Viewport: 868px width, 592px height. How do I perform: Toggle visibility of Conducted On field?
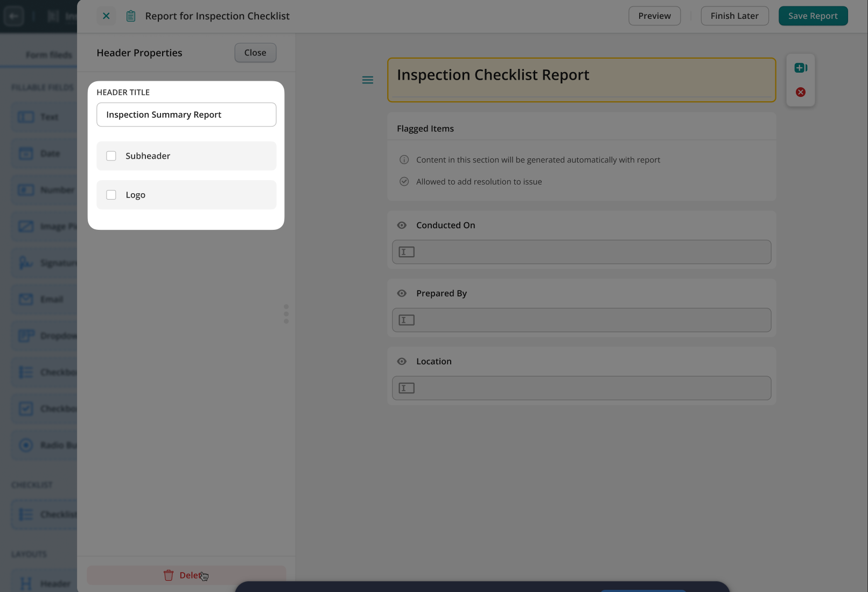pos(402,225)
